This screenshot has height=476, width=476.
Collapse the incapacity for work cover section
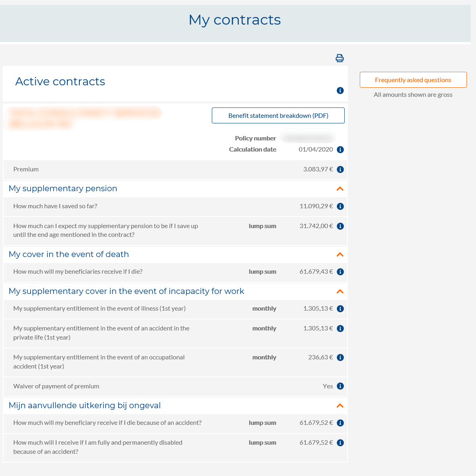(340, 292)
